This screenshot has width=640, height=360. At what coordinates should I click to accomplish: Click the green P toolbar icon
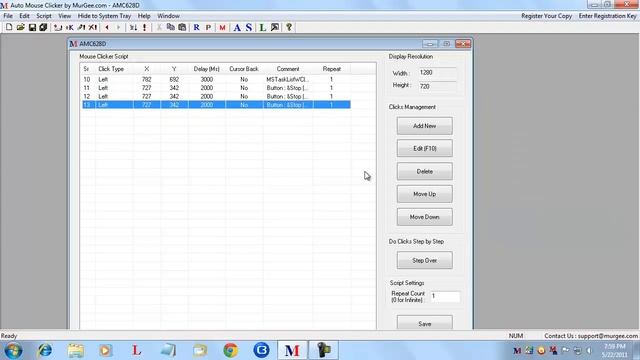208,27
